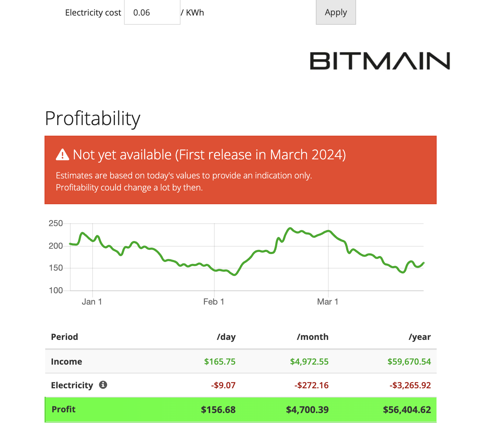Click the "Not yet available" banner title
484x448 pixels.
pos(209,155)
